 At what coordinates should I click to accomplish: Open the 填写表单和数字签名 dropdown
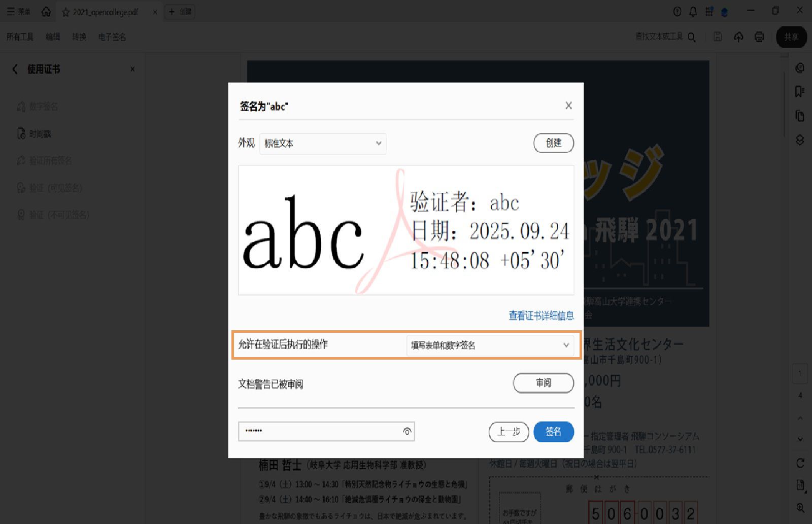(489, 345)
